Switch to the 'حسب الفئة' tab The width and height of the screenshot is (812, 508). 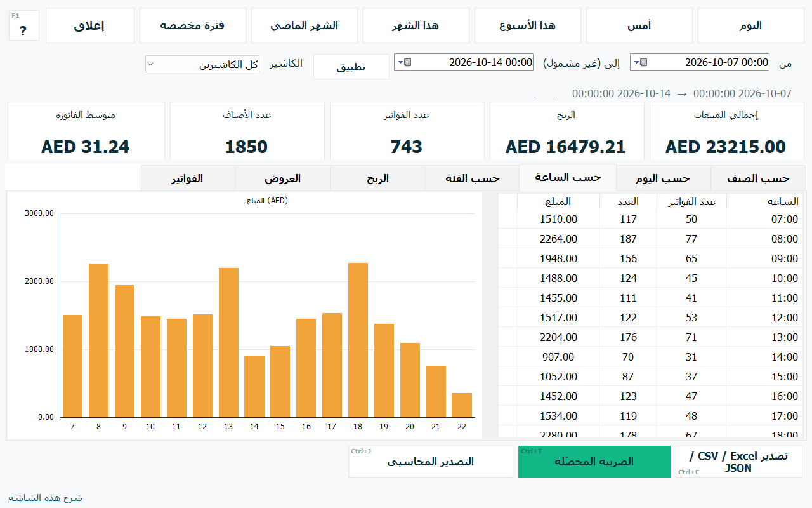pyautogui.click(x=472, y=178)
